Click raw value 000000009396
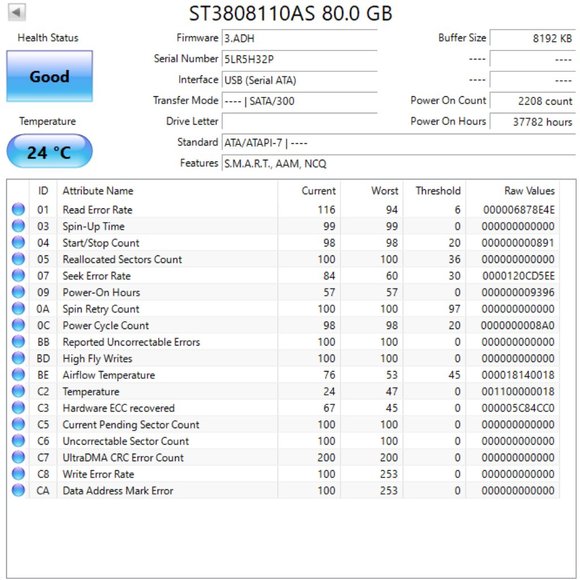The height and width of the screenshot is (580, 580). pyautogui.click(x=518, y=293)
